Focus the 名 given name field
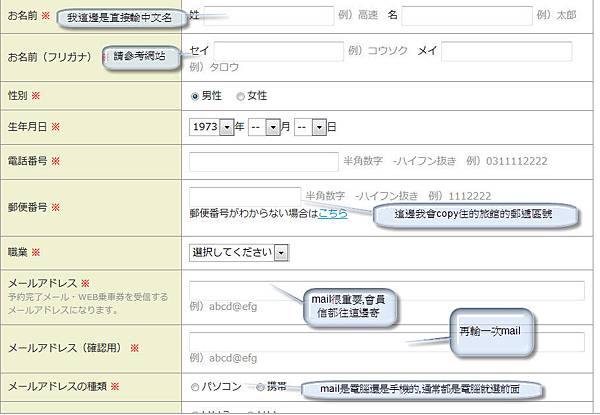This screenshot has width=600, height=415. tap(467, 16)
